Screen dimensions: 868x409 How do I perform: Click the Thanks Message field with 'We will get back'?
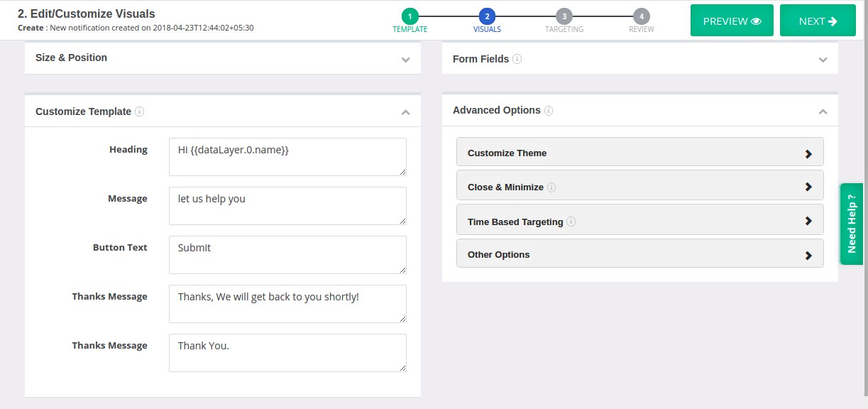tap(287, 304)
